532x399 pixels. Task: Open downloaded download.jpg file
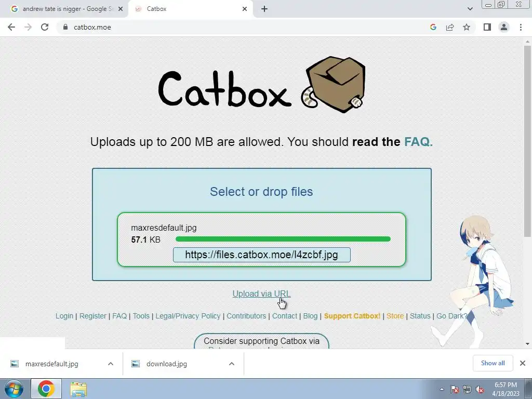point(167,364)
